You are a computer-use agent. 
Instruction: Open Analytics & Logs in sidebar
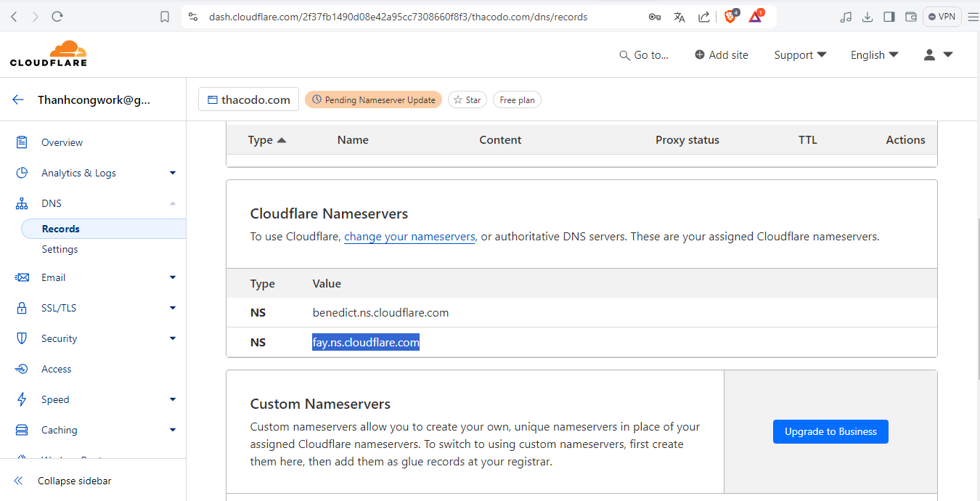pos(78,173)
